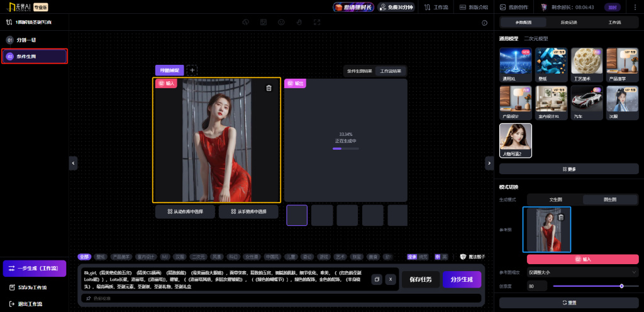Delete the input image using trash icon
The image size is (644, 312).
[269, 88]
